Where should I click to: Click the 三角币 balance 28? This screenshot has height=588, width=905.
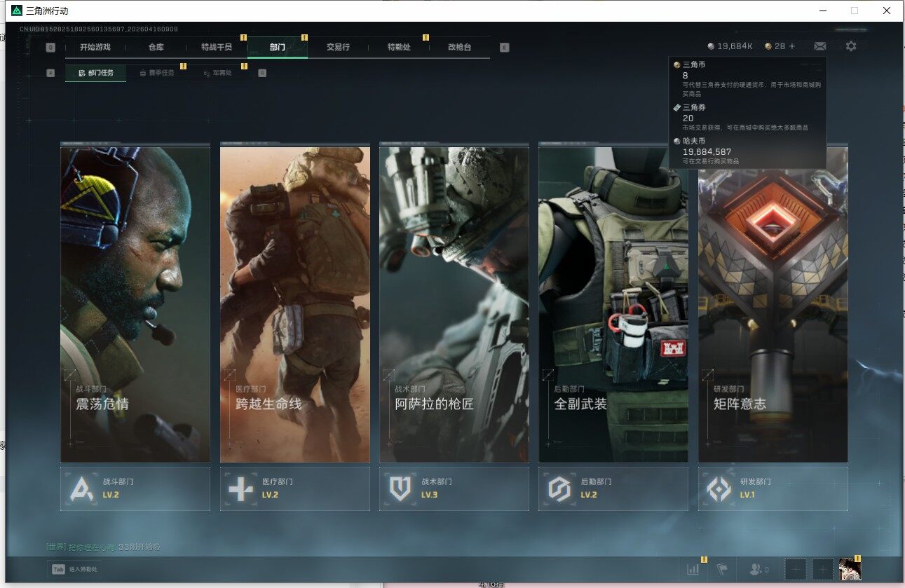coord(775,46)
